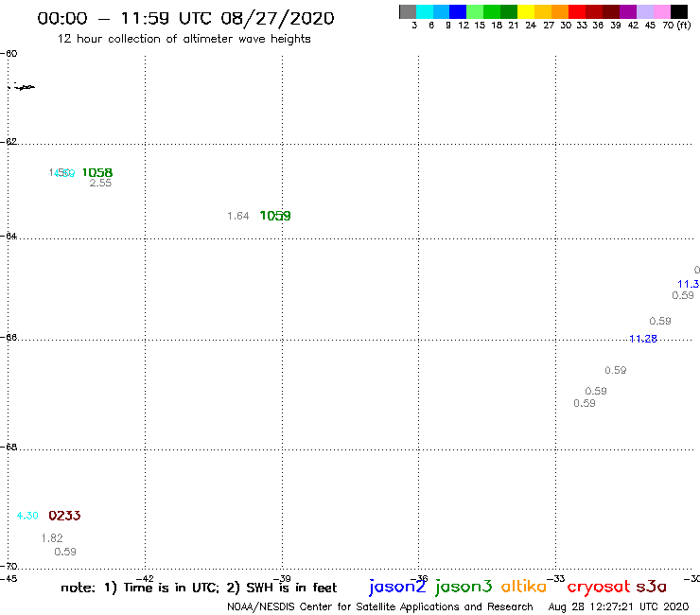Select the '-39' longitude axis label

(x=282, y=579)
